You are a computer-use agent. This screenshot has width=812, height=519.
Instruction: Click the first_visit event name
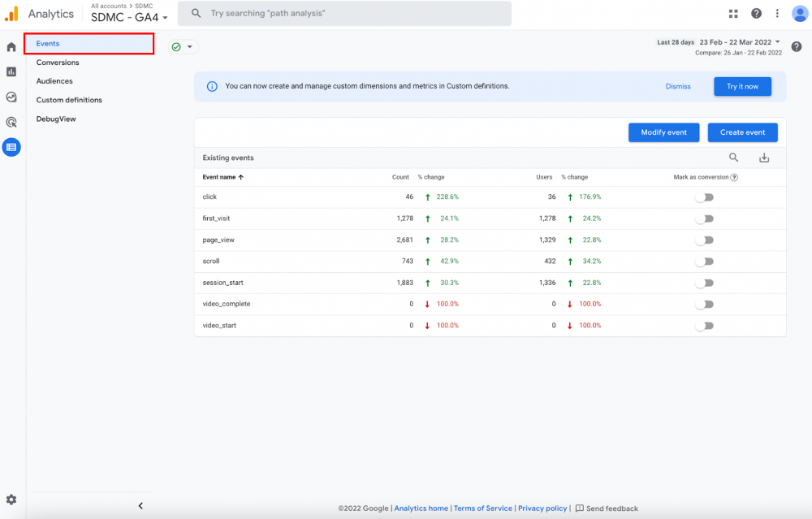point(216,218)
